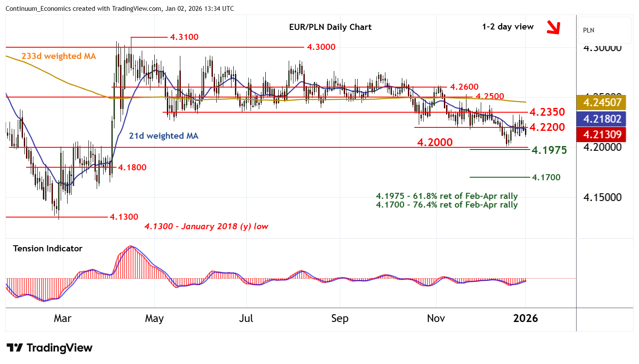
Task: Click the 233d weighted MA label
Action: pos(59,56)
